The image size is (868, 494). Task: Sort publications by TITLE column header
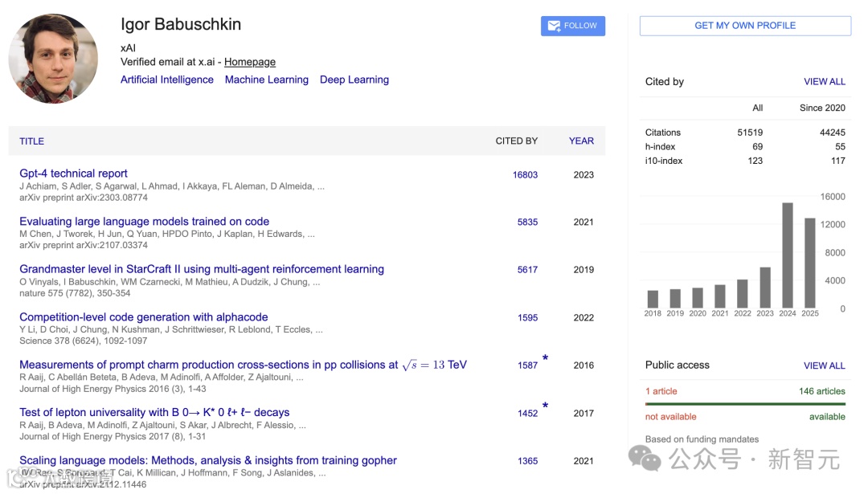click(31, 141)
